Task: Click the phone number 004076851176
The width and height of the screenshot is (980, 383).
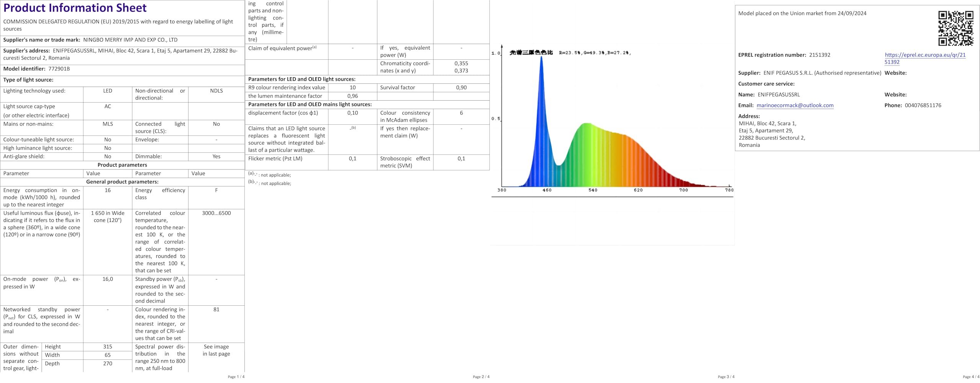Action: click(923, 105)
